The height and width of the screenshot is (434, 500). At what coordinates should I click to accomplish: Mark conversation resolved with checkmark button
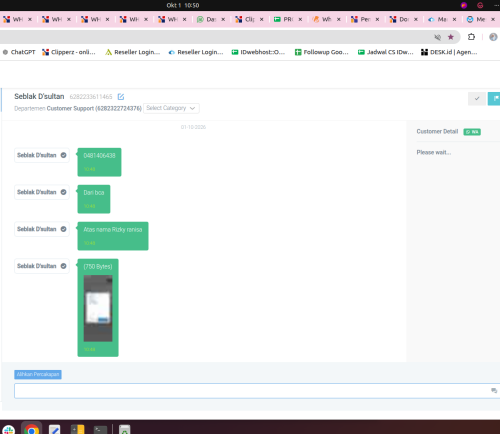click(x=477, y=99)
